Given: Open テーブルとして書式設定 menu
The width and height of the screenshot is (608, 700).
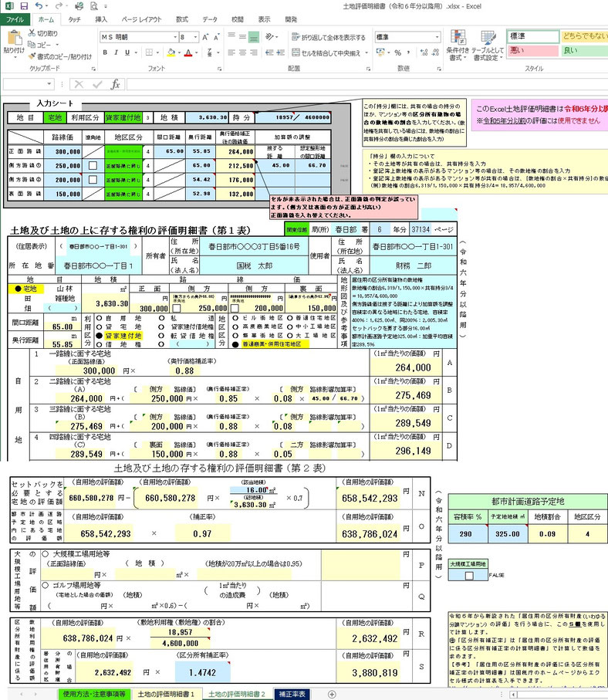Looking at the screenshot, I should coord(488,46).
